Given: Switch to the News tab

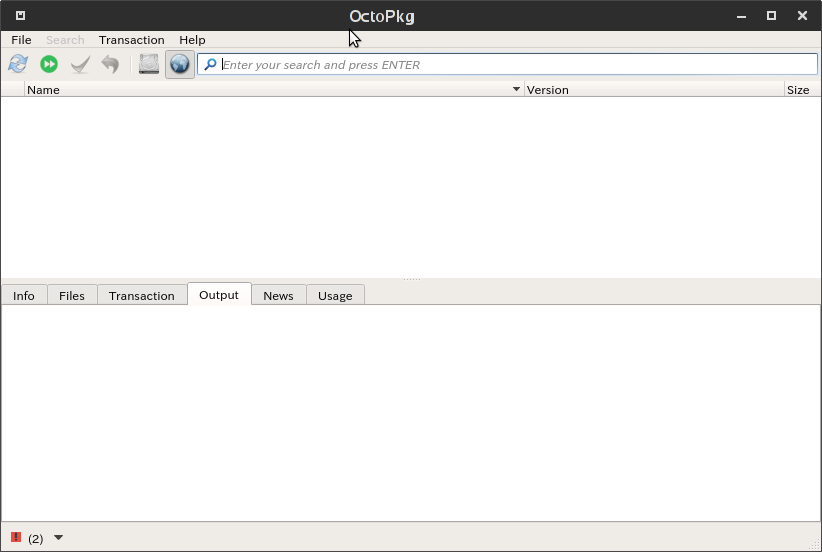Looking at the screenshot, I should [278, 296].
